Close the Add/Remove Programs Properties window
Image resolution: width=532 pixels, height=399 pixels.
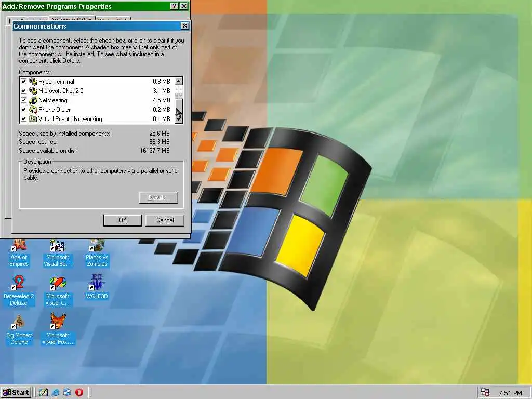click(183, 6)
